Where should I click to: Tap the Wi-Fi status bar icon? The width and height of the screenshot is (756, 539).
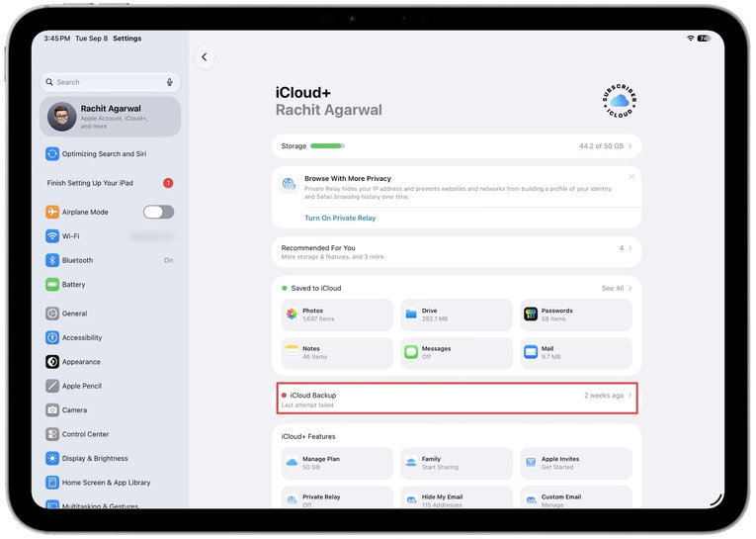pos(691,39)
